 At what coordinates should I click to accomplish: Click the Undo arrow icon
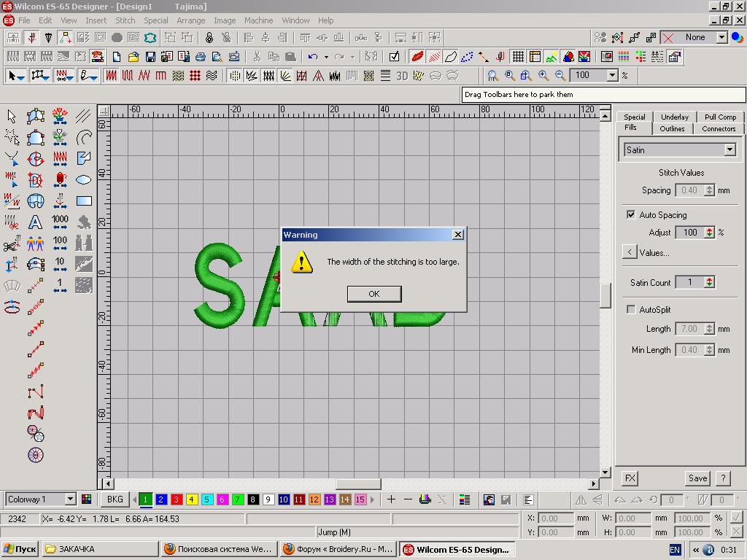click(x=313, y=57)
